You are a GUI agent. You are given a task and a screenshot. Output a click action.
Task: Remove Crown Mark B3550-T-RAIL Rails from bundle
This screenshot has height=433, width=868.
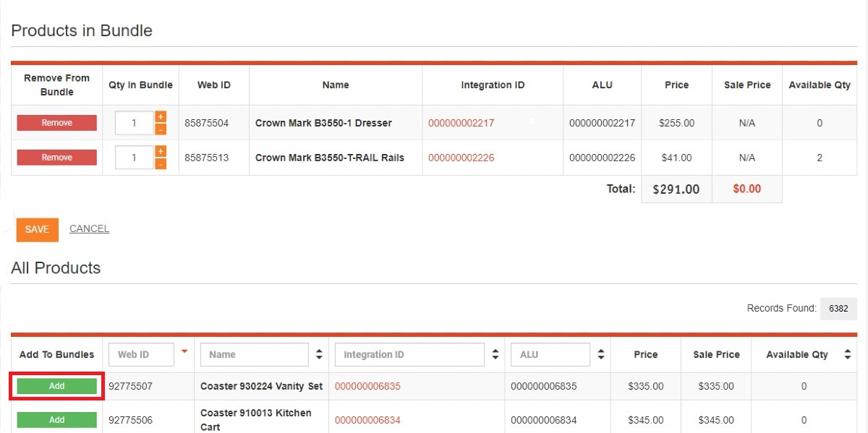57,158
